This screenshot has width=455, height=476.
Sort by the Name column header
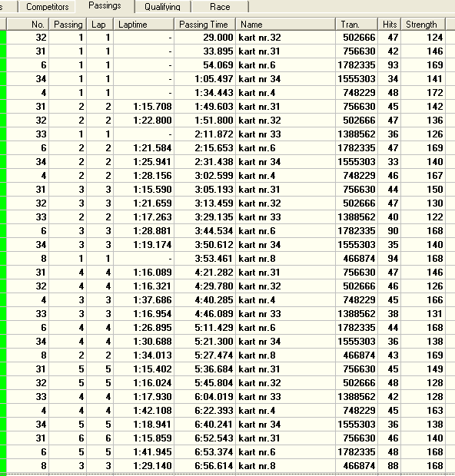pyautogui.click(x=285, y=25)
